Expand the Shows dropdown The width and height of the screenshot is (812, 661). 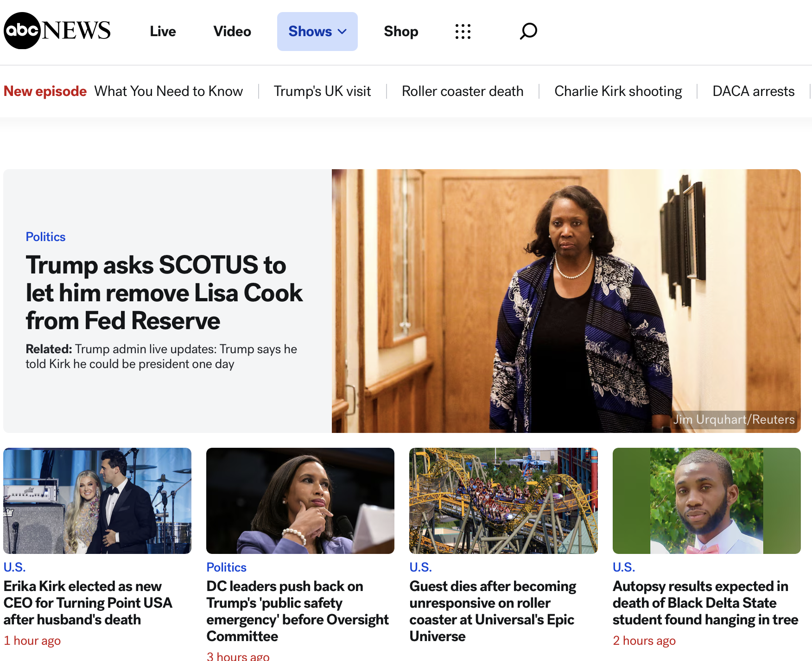(x=317, y=31)
